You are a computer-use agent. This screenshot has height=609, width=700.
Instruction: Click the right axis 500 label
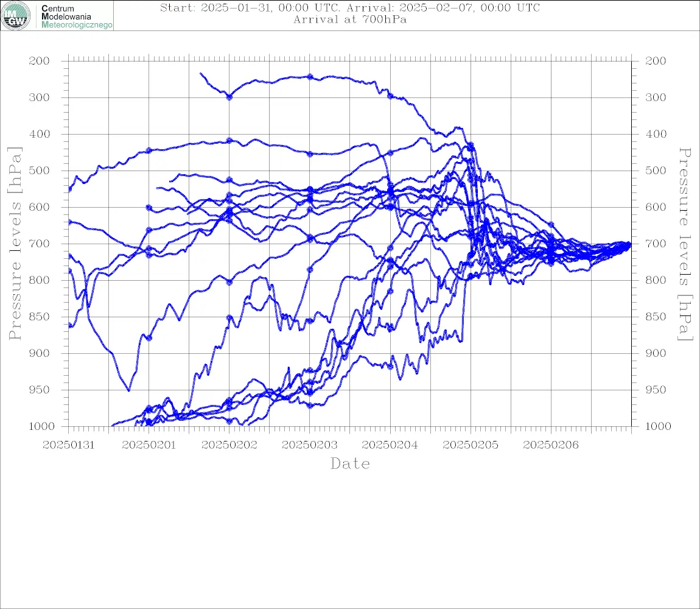tap(656, 171)
